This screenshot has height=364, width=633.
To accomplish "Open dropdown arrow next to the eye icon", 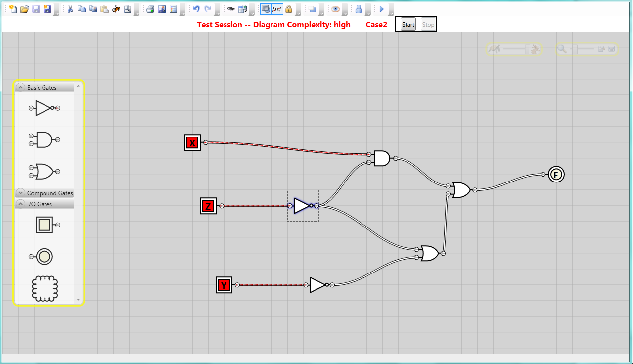I will tap(345, 10).
